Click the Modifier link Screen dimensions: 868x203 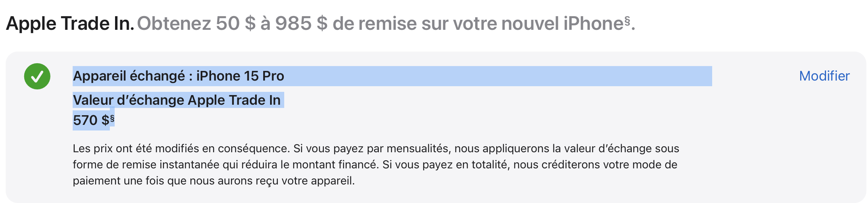(x=824, y=76)
